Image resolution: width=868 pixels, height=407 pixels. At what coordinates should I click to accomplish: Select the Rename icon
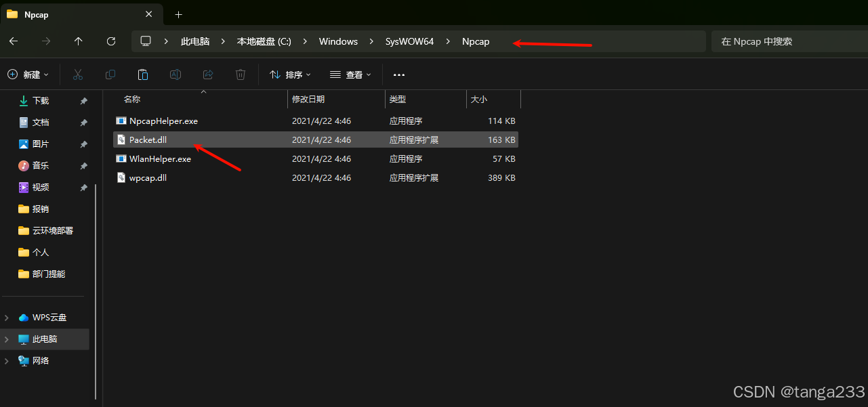point(175,74)
